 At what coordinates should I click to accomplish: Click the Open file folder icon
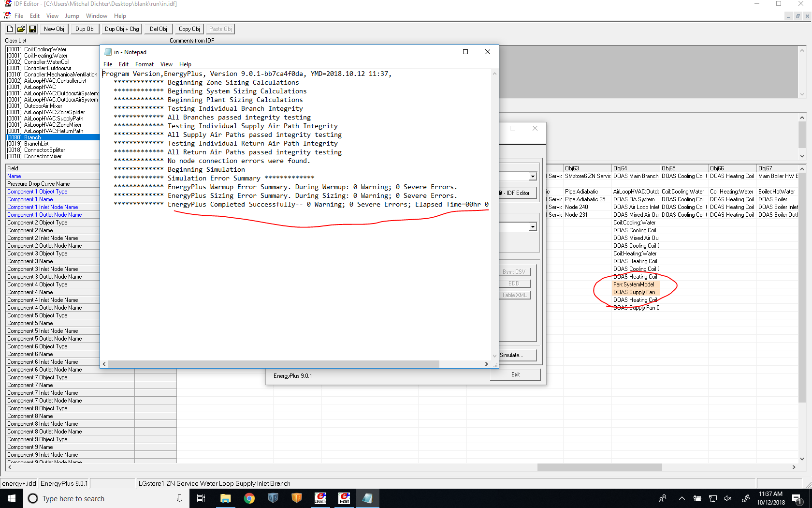point(21,29)
